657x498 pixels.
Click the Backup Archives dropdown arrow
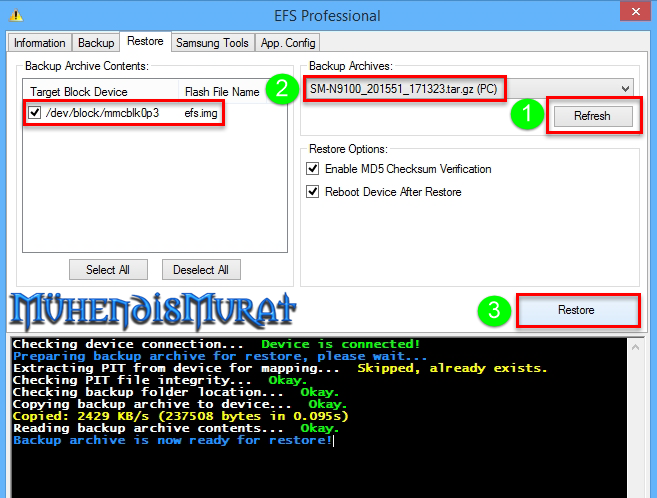click(x=625, y=88)
